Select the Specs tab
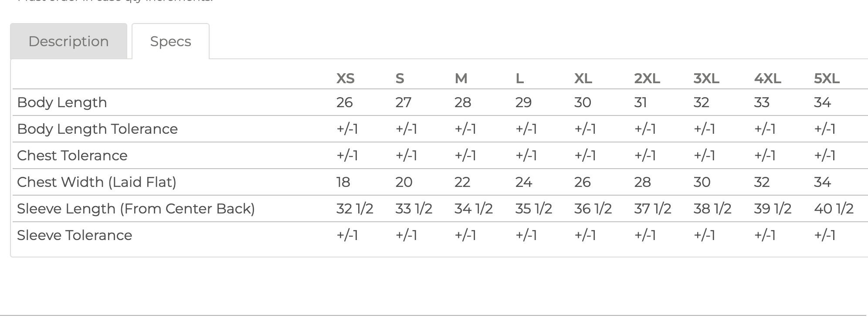 (x=170, y=41)
